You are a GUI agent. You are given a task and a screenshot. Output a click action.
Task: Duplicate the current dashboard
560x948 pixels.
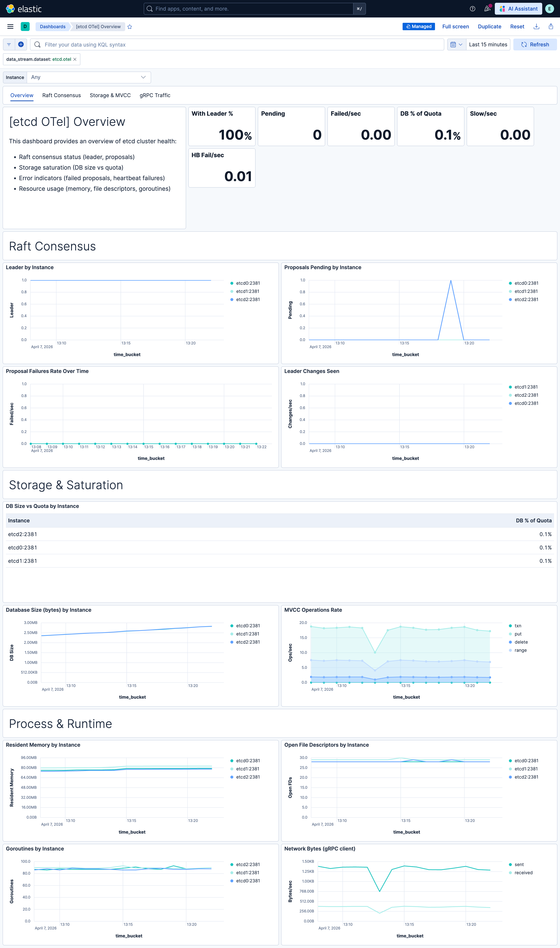pyautogui.click(x=489, y=27)
